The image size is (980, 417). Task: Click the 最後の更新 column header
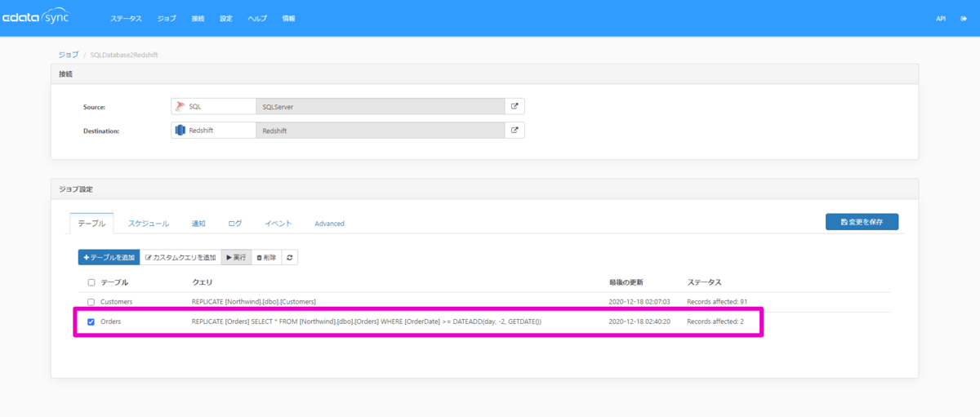(x=626, y=282)
